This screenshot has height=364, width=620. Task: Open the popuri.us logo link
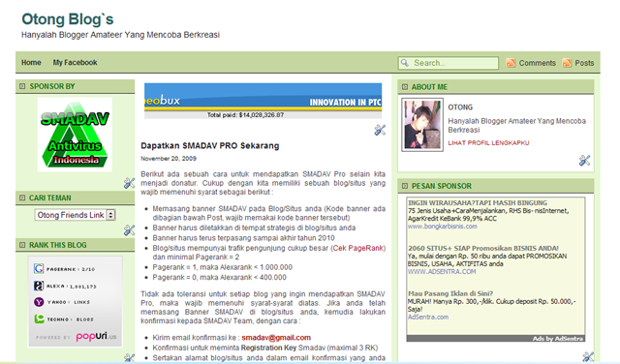[x=96, y=336]
